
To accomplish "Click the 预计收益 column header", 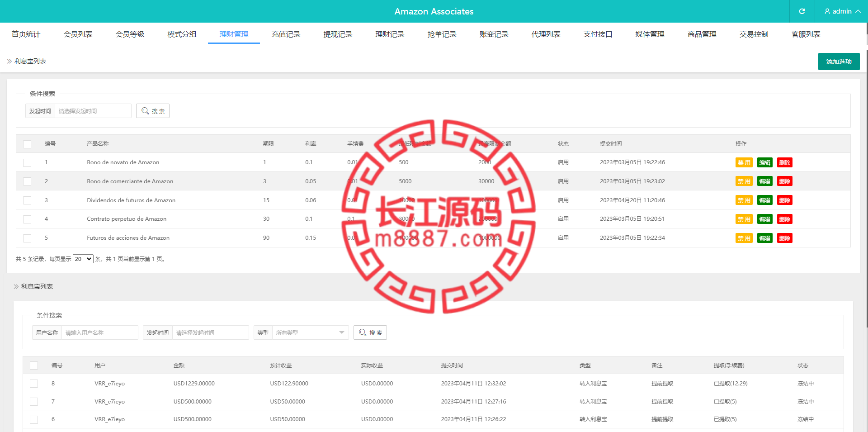I will point(281,366).
